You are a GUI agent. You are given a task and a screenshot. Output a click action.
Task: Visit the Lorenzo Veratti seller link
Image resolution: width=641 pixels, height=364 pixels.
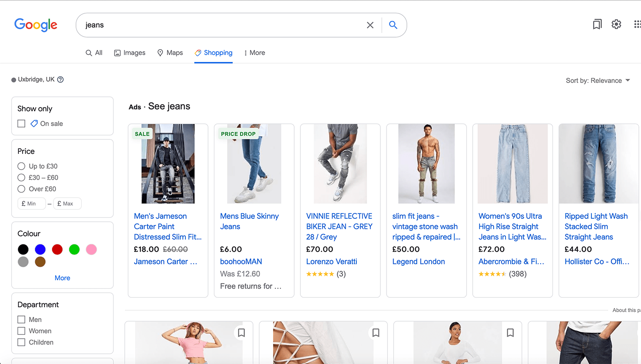(x=332, y=261)
